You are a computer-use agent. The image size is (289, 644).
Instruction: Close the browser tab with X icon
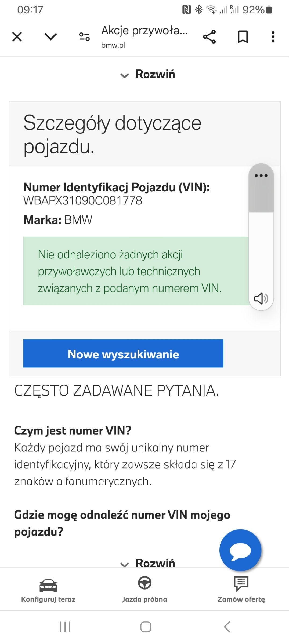pos(17,37)
